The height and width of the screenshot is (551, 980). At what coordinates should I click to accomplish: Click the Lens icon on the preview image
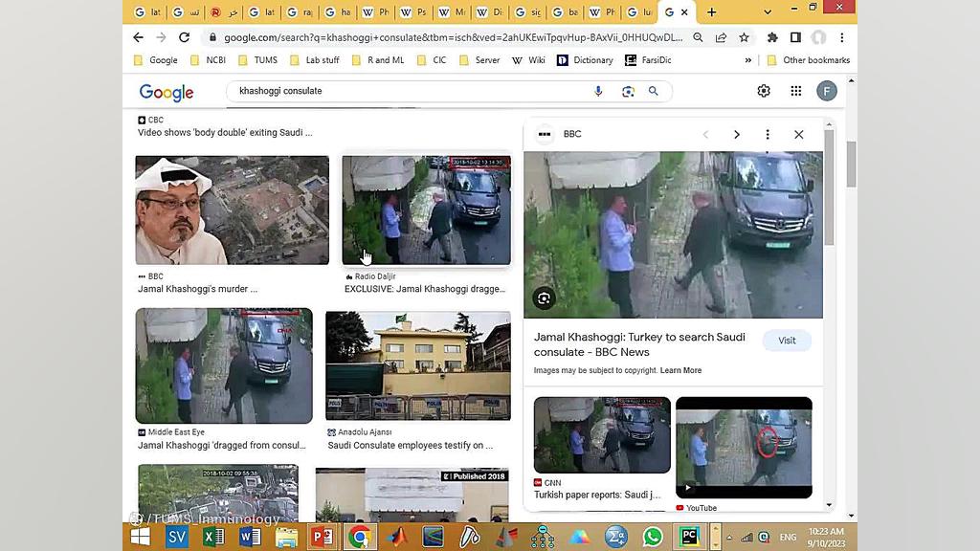click(x=544, y=298)
